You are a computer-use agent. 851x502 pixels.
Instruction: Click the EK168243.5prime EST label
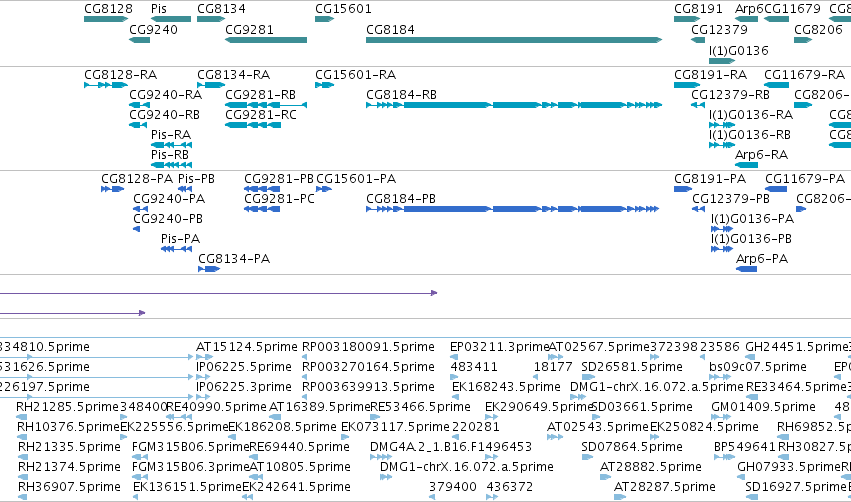coord(506,387)
